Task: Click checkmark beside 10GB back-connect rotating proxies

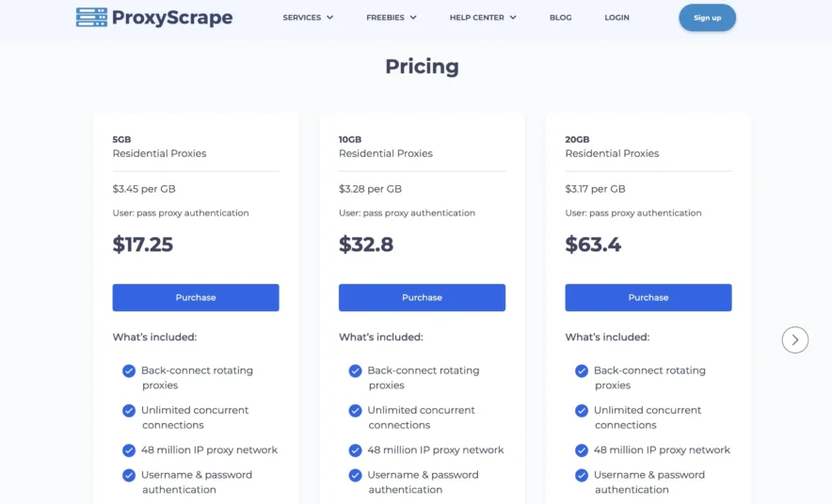Action: pyautogui.click(x=355, y=371)
